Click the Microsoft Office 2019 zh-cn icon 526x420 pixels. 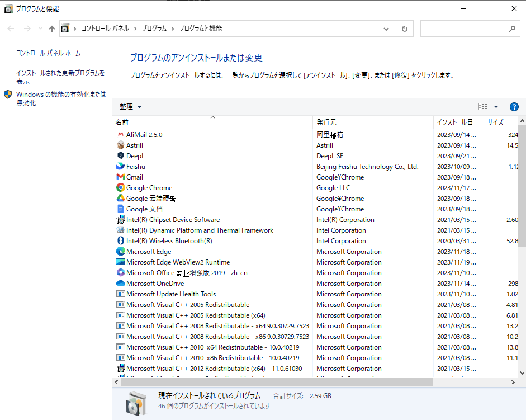click(x=120, y=272)
